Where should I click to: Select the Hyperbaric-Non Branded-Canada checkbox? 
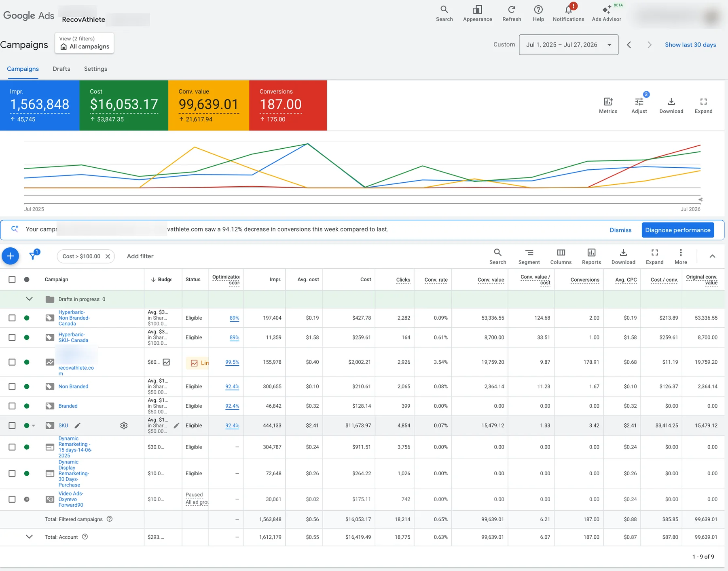pyautogui.click(x=12, y=318)
